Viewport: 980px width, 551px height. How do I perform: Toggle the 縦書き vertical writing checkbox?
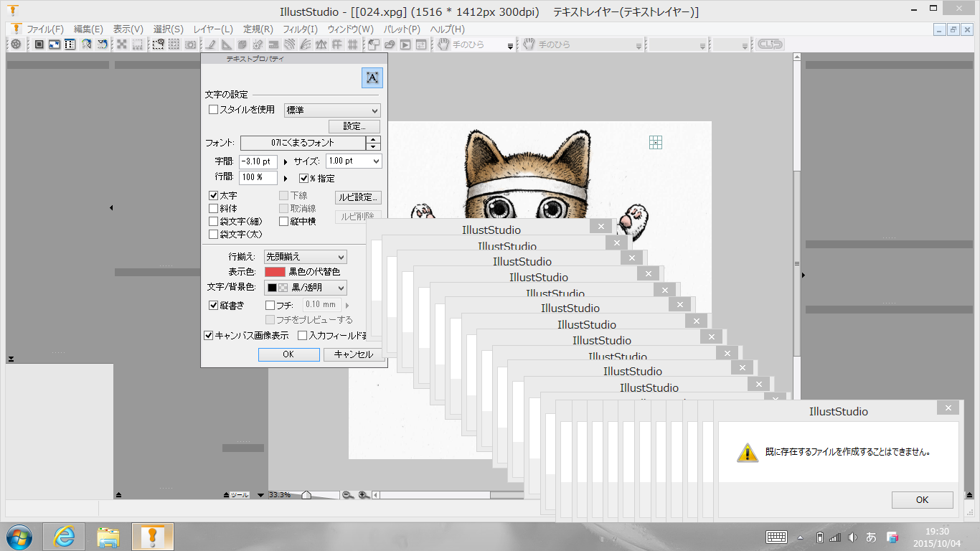pos(213,305)
